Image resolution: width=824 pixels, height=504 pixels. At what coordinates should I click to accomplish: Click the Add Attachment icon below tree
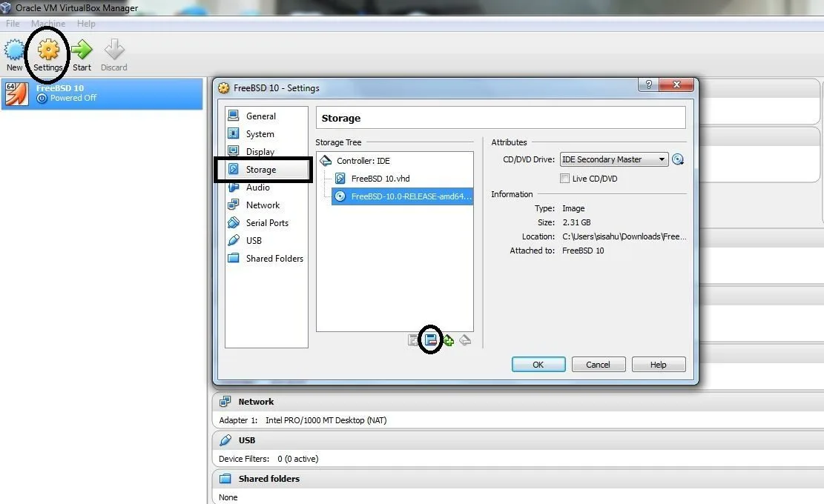click(x=413, y=340)
